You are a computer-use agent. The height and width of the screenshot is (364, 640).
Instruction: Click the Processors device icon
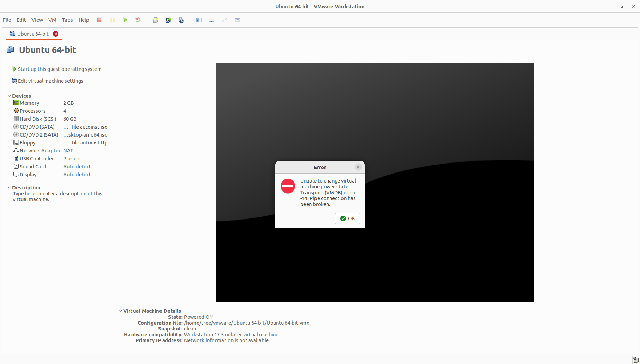point(16,111)
